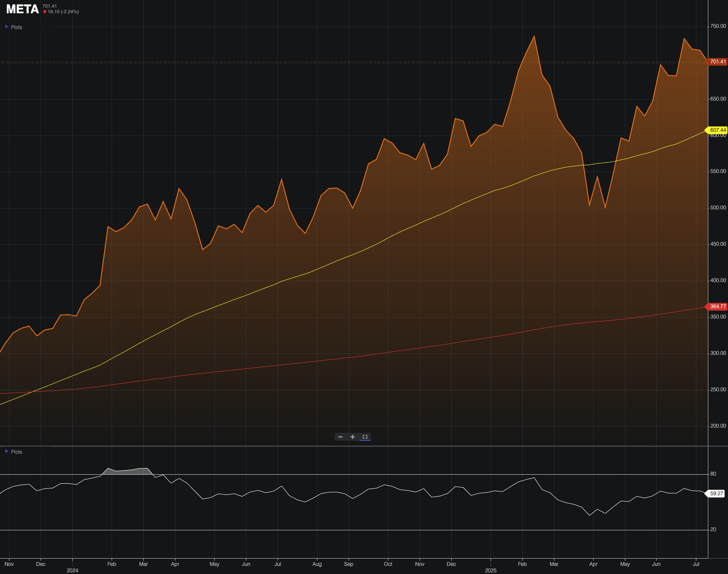Zoom out with the minus button

click(340, 437)
